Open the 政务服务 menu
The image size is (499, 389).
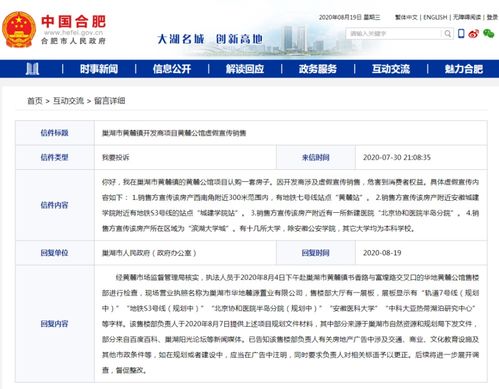(x=318, y=69)
